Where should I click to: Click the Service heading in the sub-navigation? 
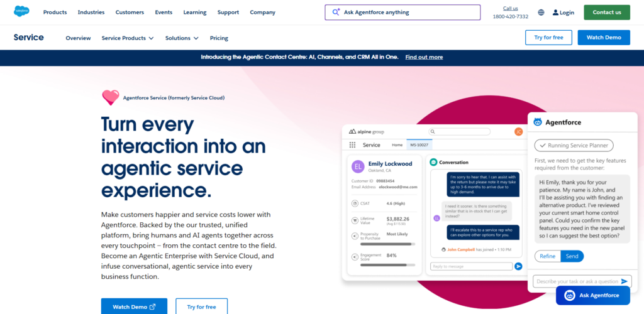pos(29,37)
